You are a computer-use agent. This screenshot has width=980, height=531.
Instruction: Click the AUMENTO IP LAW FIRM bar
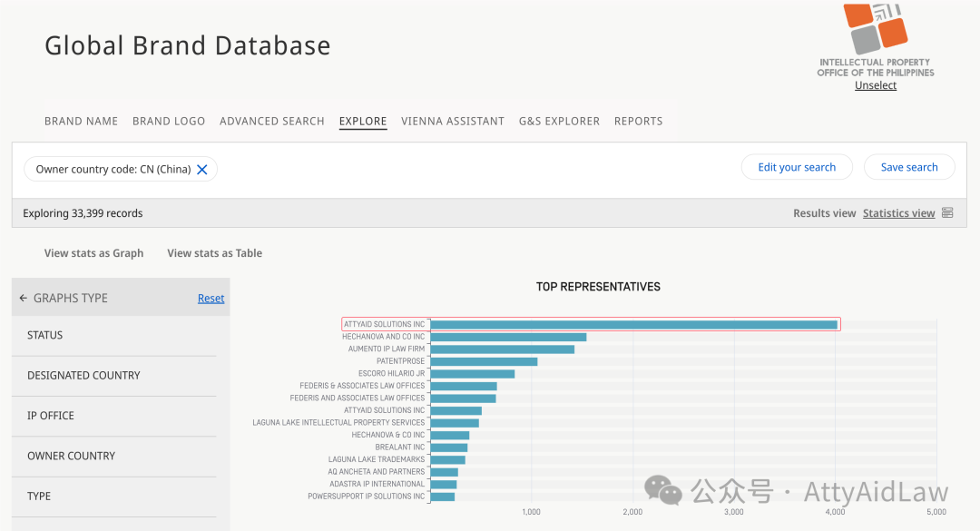(503, 349)
